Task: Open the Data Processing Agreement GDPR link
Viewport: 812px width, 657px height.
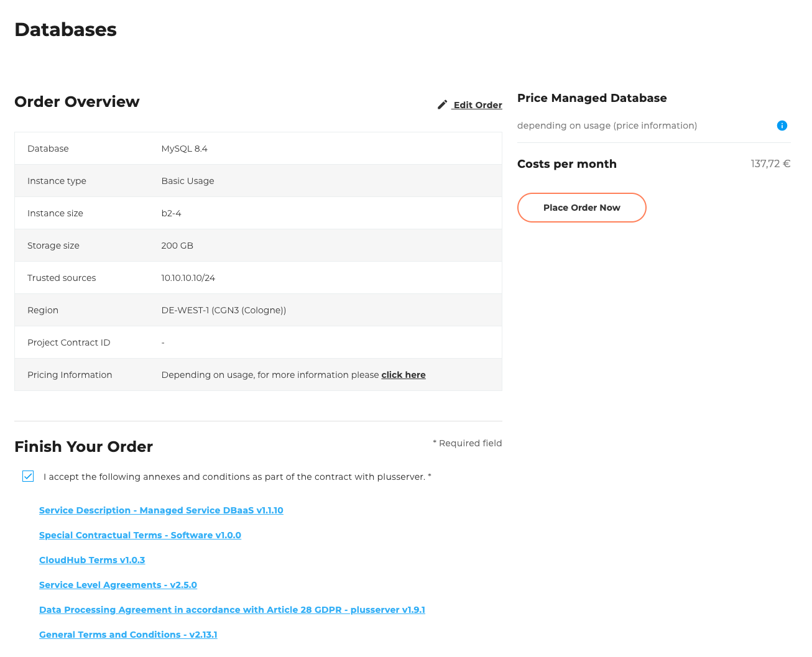Action: [x=232, y=610]
